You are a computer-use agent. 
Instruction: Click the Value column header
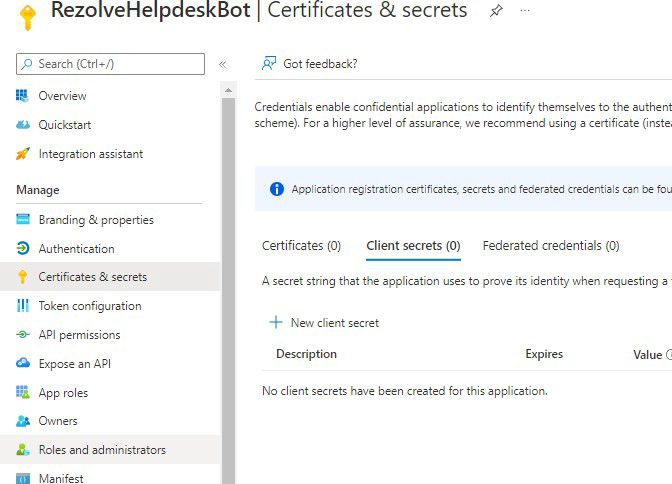point(648,355)
